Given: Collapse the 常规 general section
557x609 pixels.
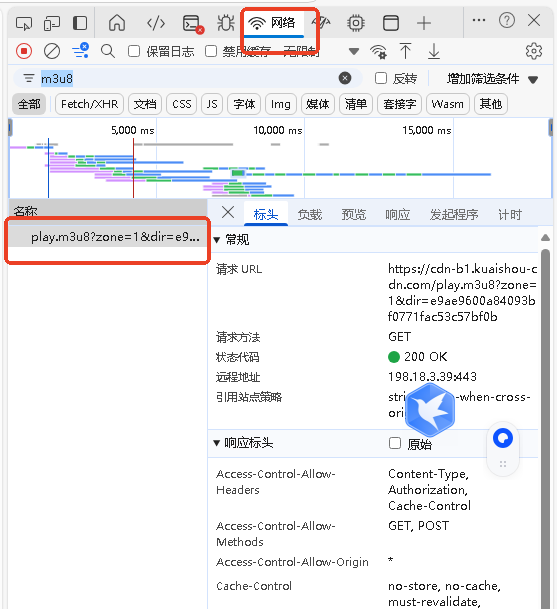Looking at the screenshot, I should 217,240.
